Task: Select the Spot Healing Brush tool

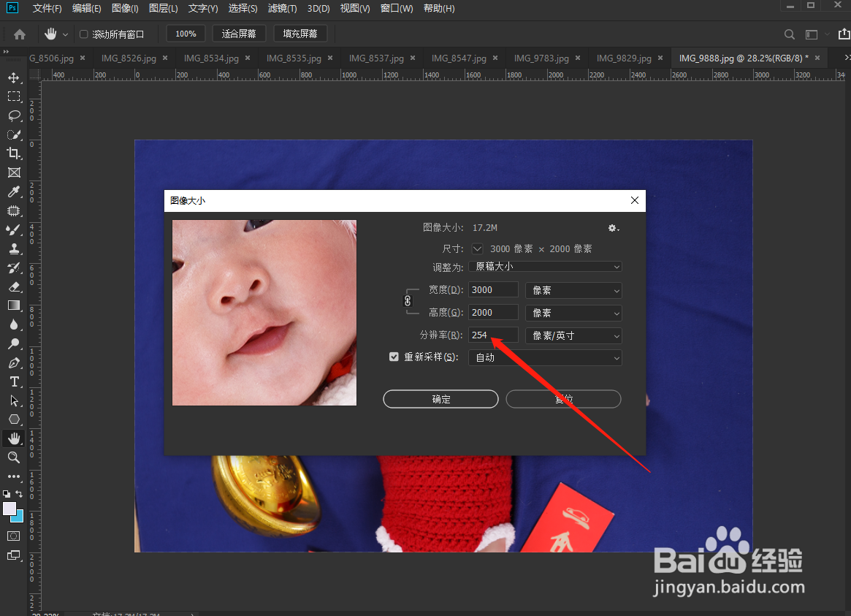Action: tap(14, 210)
